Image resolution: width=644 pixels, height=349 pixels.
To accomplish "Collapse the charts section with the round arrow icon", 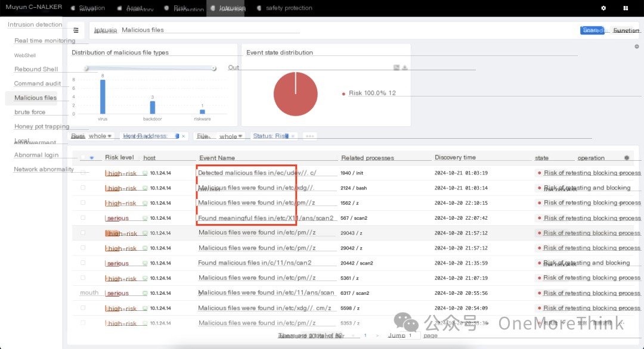I will pyautogui.click(x=637, y=47).
